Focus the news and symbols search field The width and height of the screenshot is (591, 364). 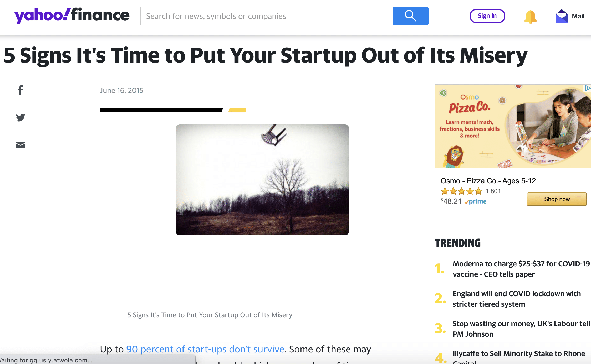click(x=267, y=16)
